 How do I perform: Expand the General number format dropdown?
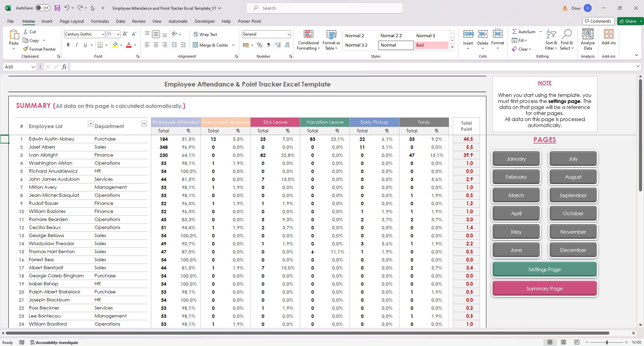[289, 34]
